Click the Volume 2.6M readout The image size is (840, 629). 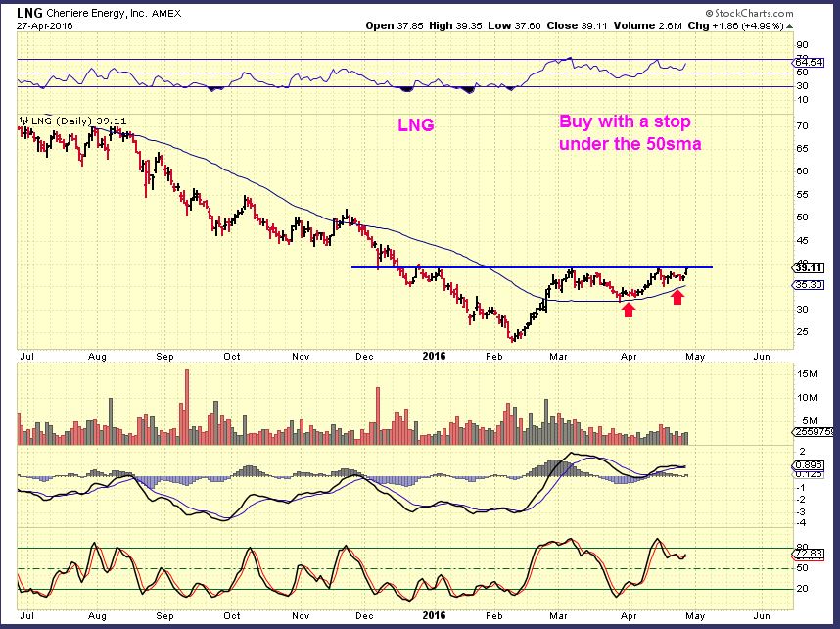(648, 25)
